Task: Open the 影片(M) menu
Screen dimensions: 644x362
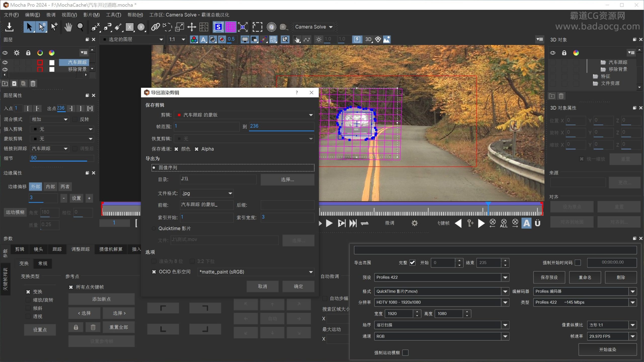Action: 91,15
